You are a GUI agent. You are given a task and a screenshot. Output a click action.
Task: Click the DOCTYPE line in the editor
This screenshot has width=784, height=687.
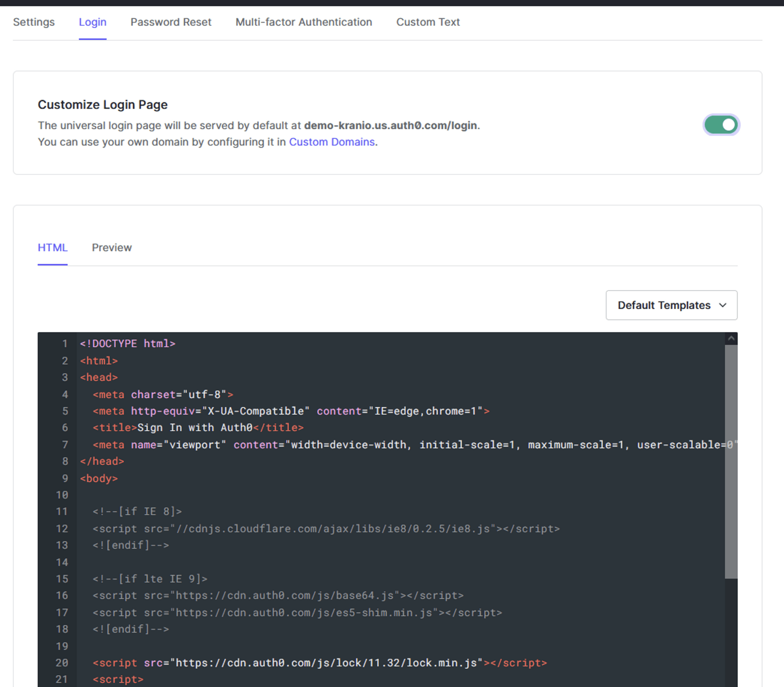pyautogui.click(x=127, y=344)
